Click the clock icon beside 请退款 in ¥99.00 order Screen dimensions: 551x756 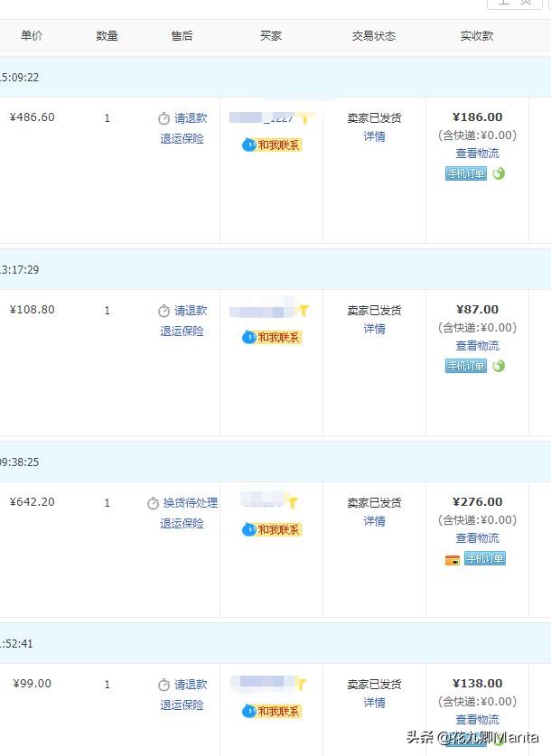pyautogui.click(x=163, y=685)
